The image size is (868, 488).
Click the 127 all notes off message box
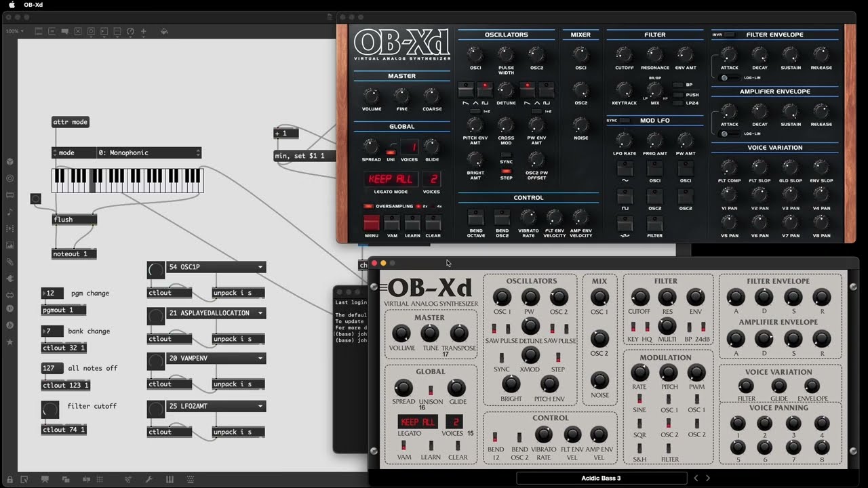point(52,368)
